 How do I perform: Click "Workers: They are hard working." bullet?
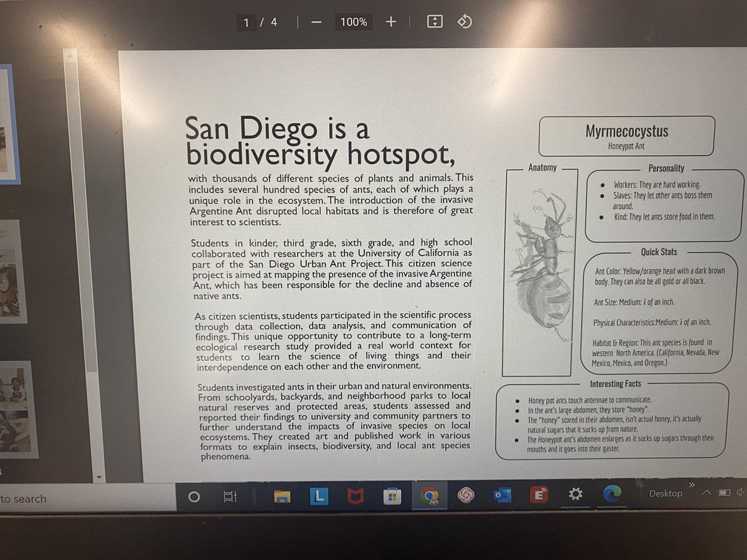(657, 185)
